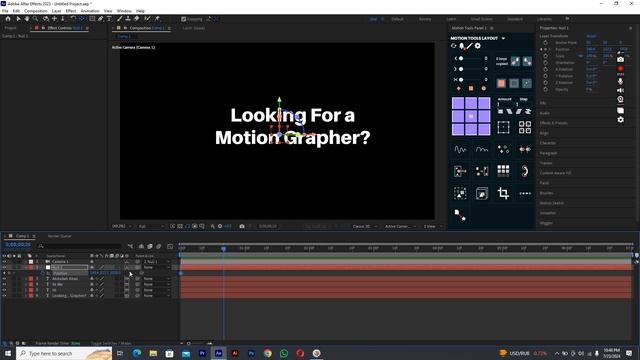
Task: Click the salmon pink color square in Motion Tools
Action: coord(501,83)
